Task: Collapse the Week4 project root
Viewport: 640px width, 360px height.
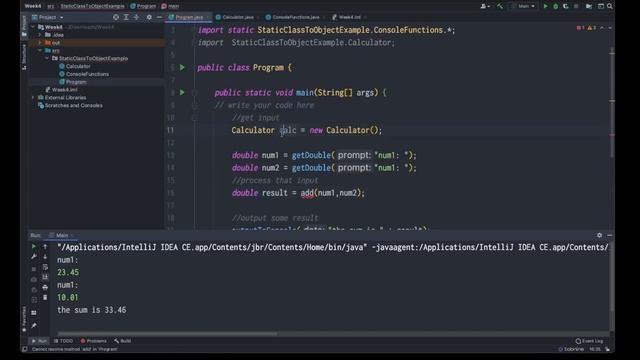Action: 33,27
